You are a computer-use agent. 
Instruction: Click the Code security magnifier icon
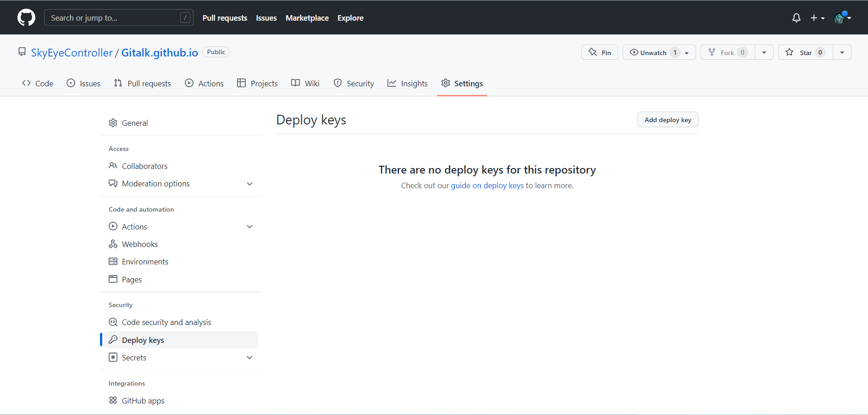(113, 322)
